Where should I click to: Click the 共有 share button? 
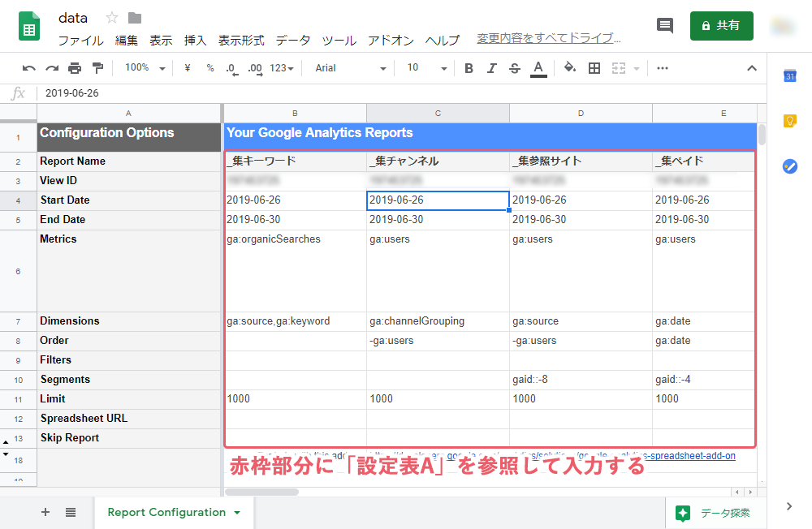(721, 25)
